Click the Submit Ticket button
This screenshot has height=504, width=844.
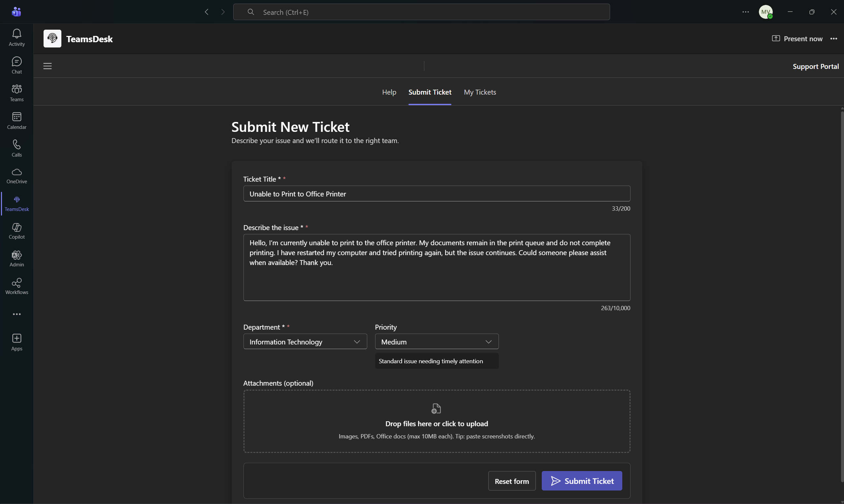(582, 481)
